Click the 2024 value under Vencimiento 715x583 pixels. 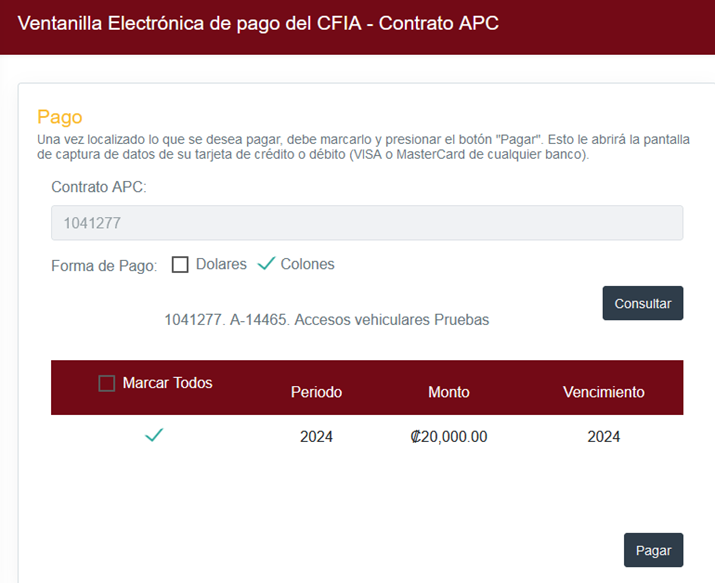(x=603, y=437)
